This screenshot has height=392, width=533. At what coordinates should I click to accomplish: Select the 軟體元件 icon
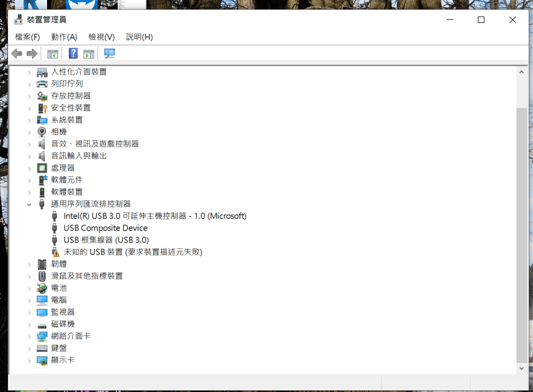click(42, 180)
